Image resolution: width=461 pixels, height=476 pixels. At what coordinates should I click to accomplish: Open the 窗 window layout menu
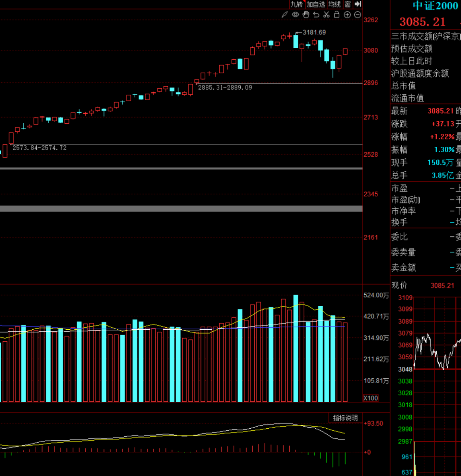pyautogui.click(x=347, y=4)
